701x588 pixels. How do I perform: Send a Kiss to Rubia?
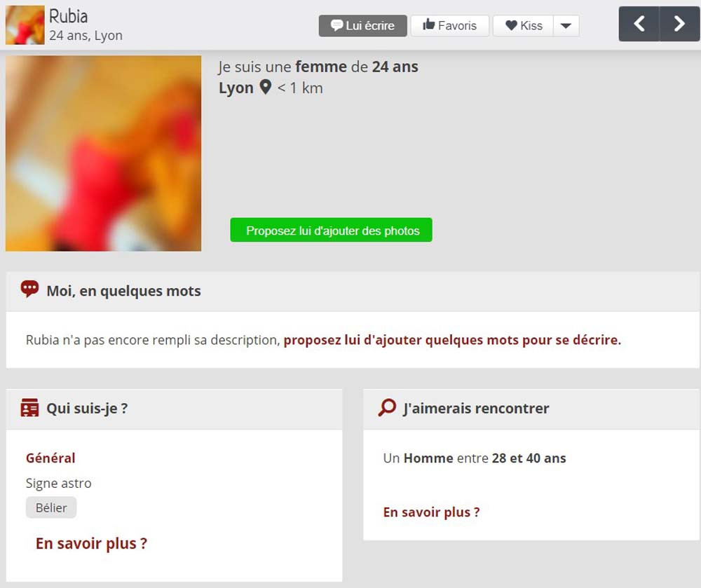[x=524, y=26]
